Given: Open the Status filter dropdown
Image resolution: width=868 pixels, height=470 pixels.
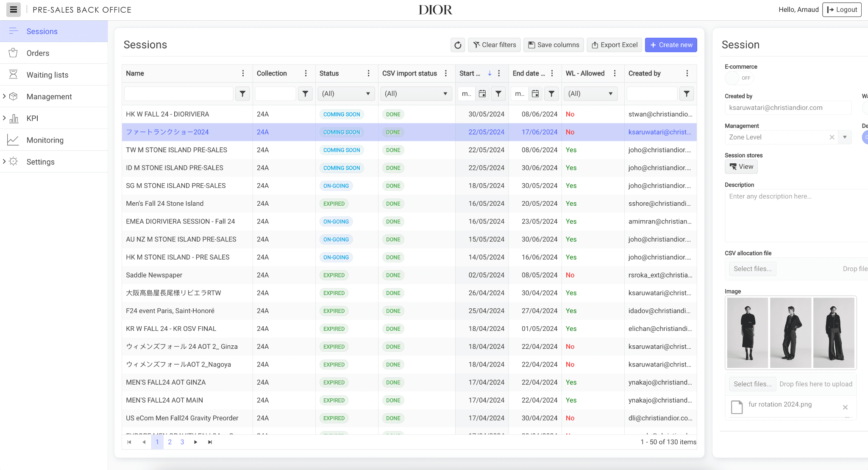Looking at the screenshot, I should [346, 94].
